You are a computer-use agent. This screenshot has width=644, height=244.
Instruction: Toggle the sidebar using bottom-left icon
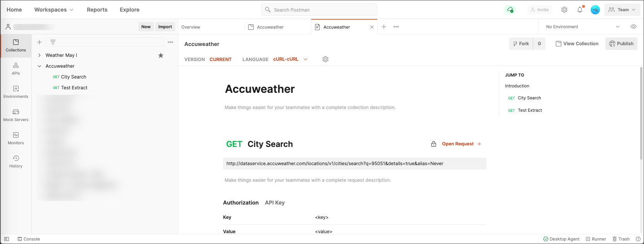(7, 239)
